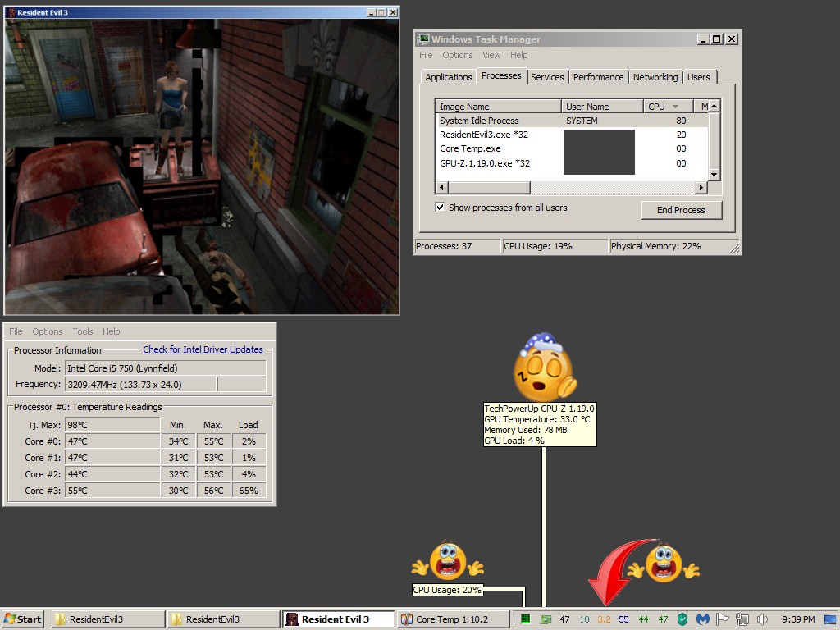Click the Tj. Max field showing 98°C
Viewport: 840px width, 630px height.
coord(112,425)
